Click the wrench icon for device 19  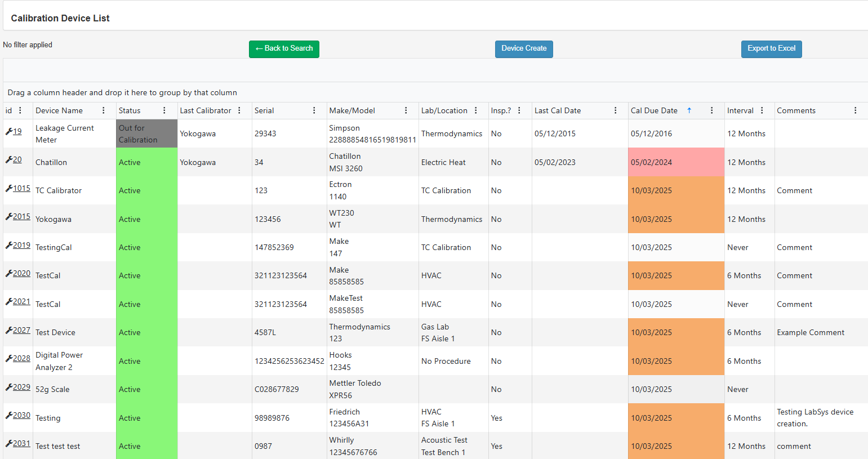tap(8, 132)
